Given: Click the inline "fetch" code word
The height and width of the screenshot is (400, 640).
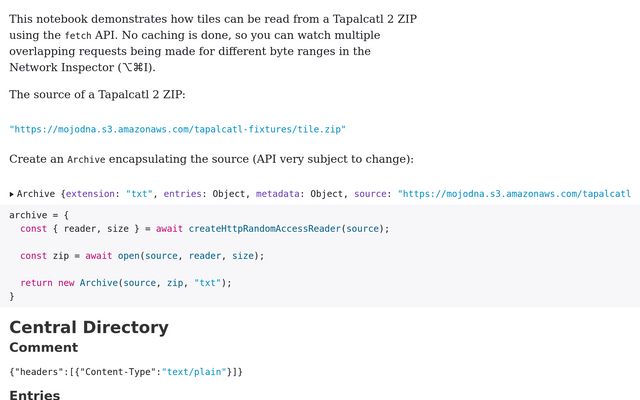Looking at the screenshot, I should click(78, 36).
